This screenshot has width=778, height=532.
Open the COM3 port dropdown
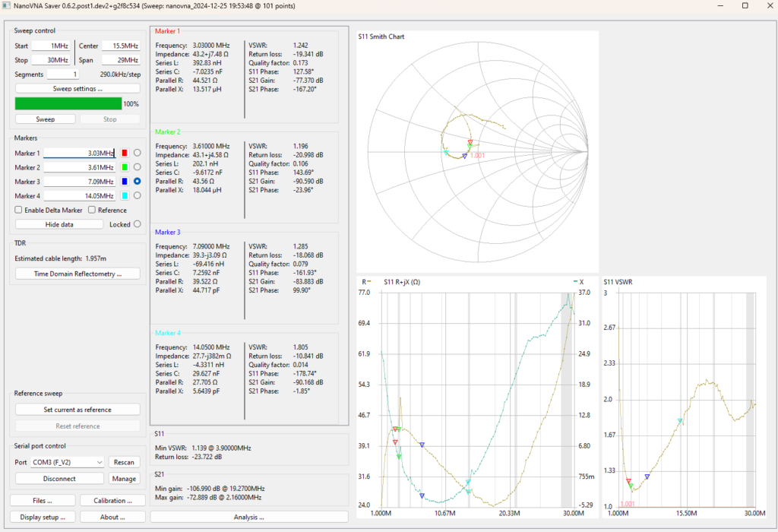point(67,462)
